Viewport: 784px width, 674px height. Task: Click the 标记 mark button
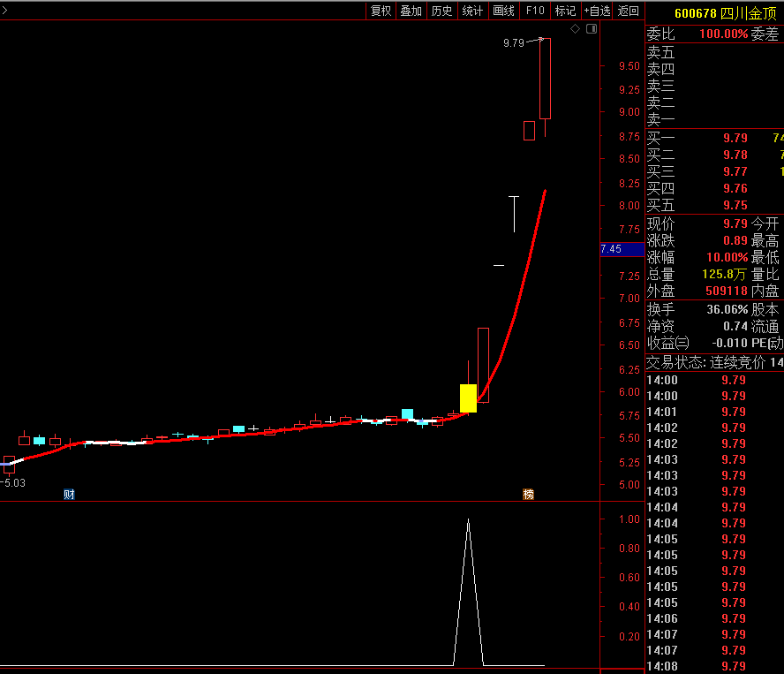[x=565, y=11]
